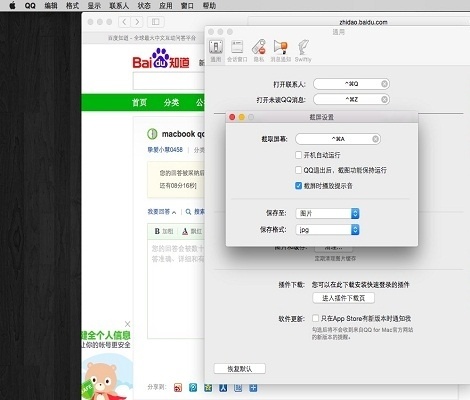Click inside the answer text area

[176, 289]
